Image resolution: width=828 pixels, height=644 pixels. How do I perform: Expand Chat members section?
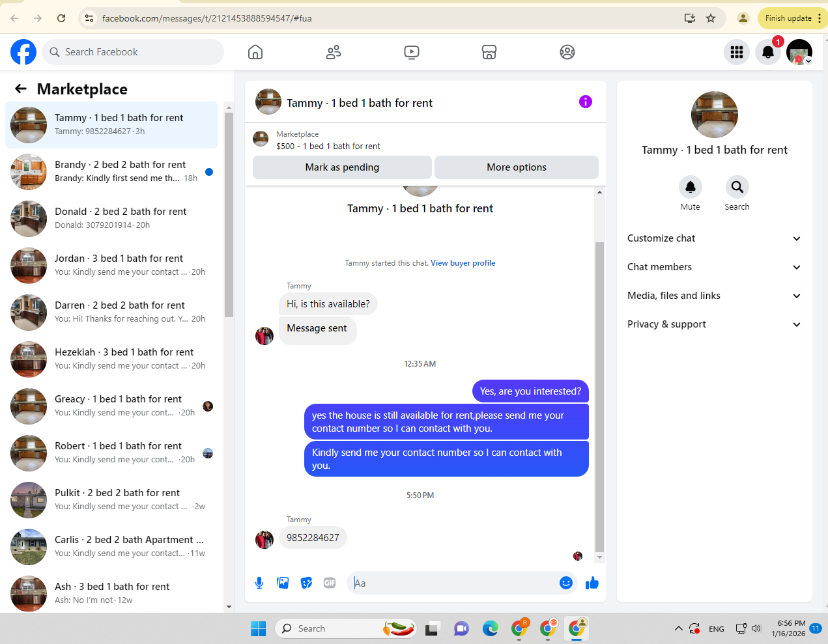(x=714, y=267)
